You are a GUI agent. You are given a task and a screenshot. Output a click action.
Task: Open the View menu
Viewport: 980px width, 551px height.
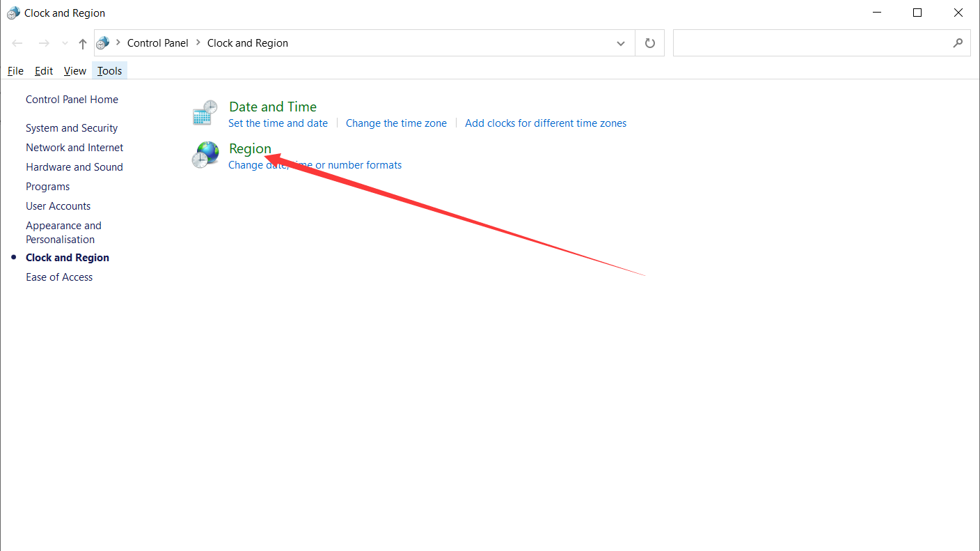pos(74,71)
